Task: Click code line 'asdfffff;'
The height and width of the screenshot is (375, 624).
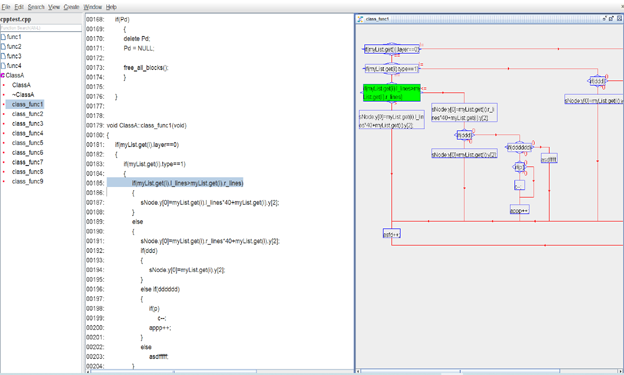Action: click(158, 357)
